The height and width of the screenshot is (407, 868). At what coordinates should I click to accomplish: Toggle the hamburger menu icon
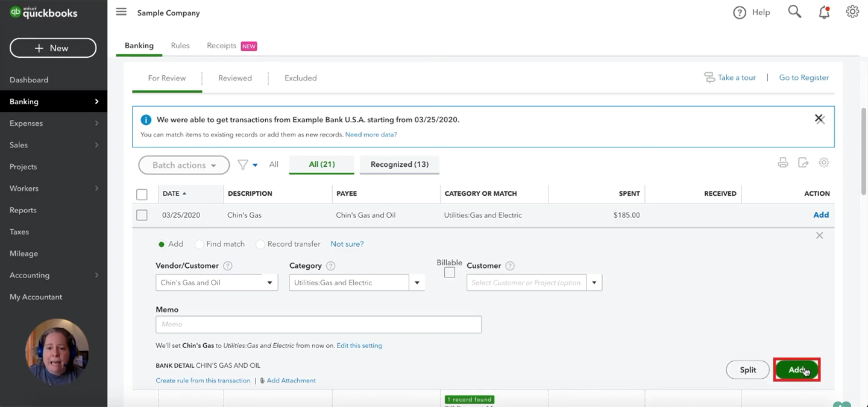(x=121, y=12)
